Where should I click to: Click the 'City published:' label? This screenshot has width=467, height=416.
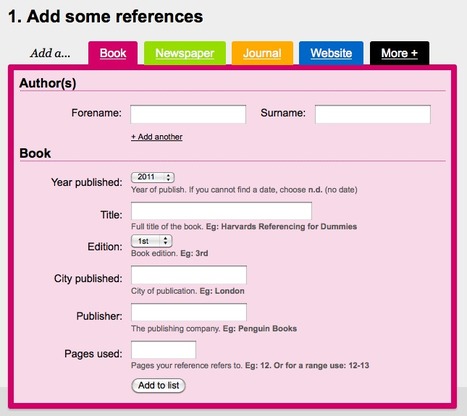click(x=88, y=279)
